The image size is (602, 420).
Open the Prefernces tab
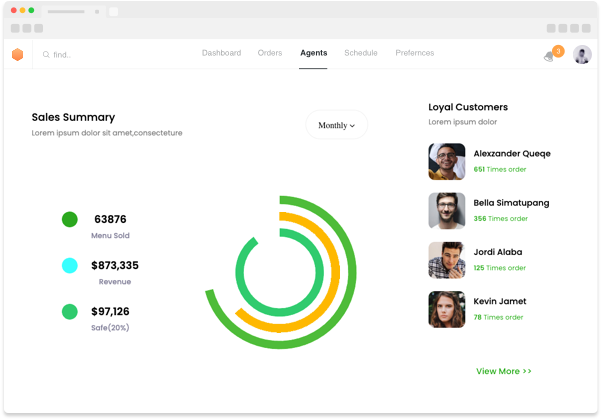click(x=414, y=53)
